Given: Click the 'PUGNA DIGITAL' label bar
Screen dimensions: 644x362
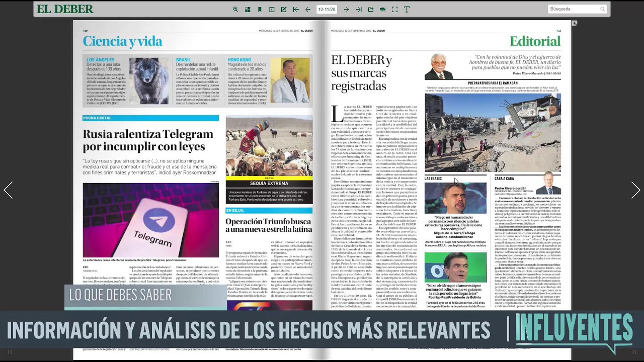Looking at the screenshot, I should [x=150, y=118].
